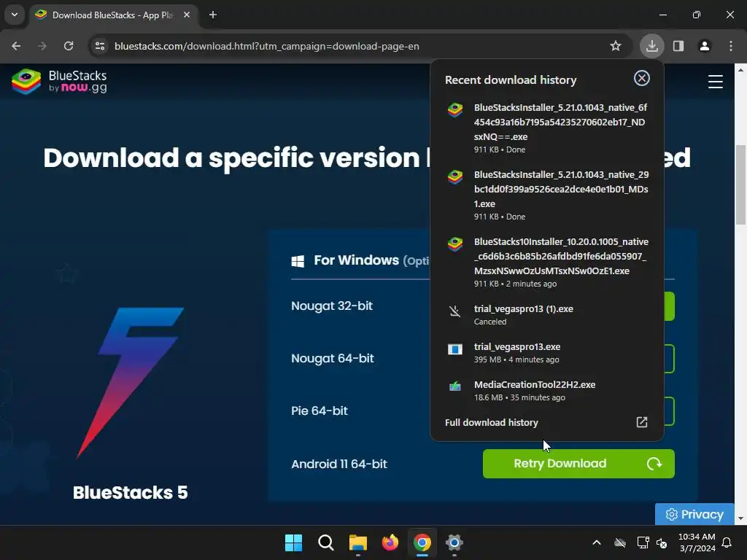Expand the tab search dropdown arrow

coord(15,15)
